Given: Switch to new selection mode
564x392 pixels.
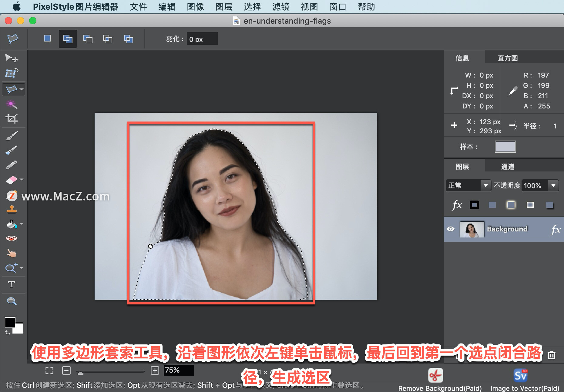Looking at the screenshot, I should coord(47,39).
